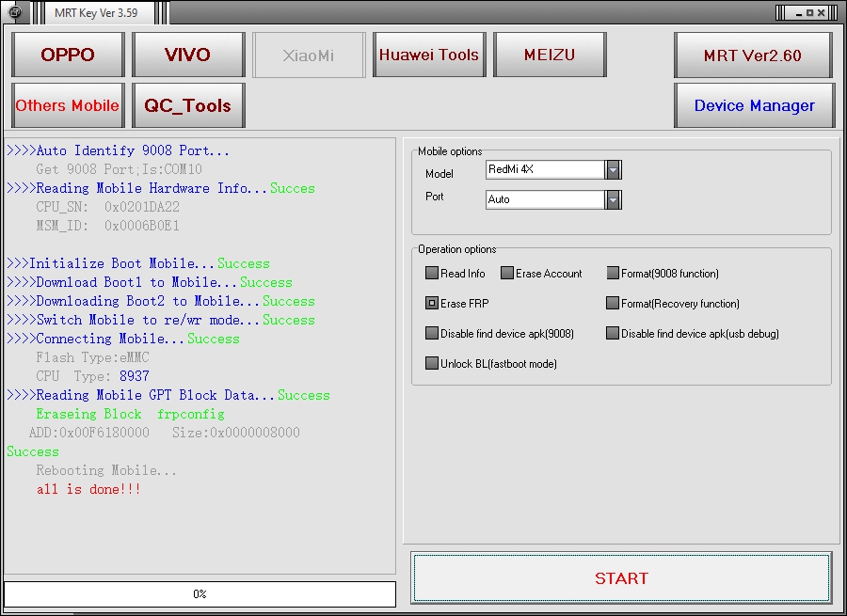Click the MSM_ID value line
847x616 pixels.
pos(107,226)
